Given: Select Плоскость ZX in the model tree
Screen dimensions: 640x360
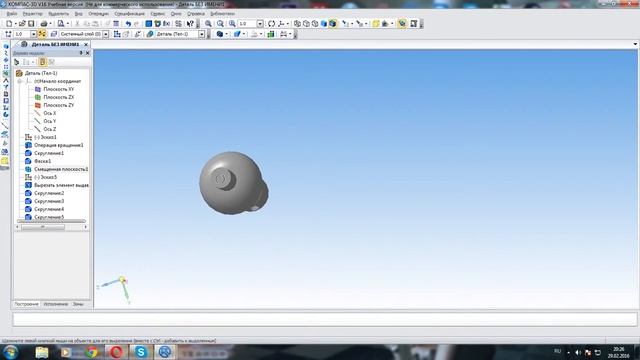Looking at the screenshot, I should (59, 97).
